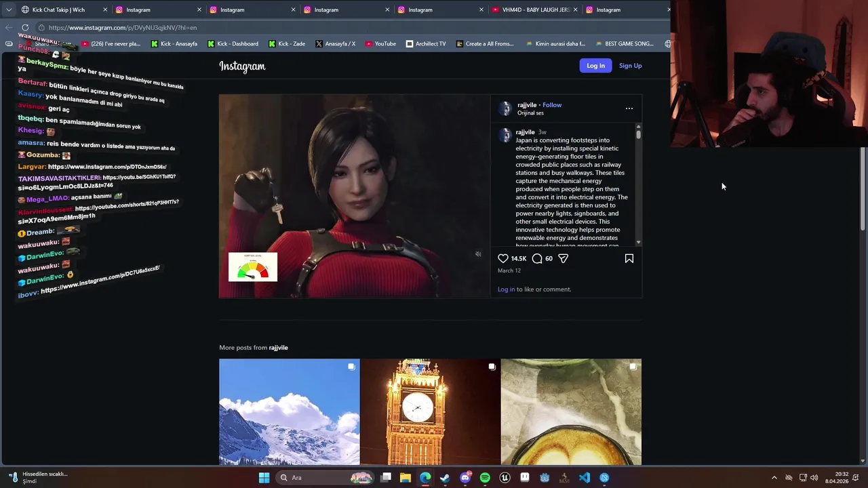Open the snowy mountain post thumbnail
Screen dimensions: 868x488
290,412
